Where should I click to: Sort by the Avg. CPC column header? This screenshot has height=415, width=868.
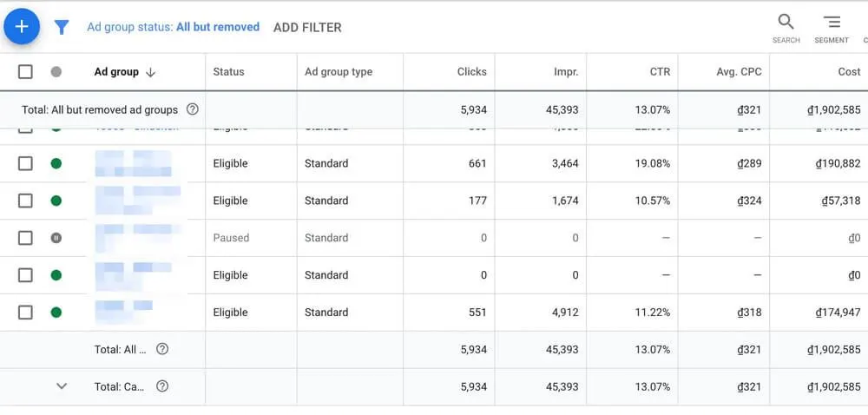[739, 72]
